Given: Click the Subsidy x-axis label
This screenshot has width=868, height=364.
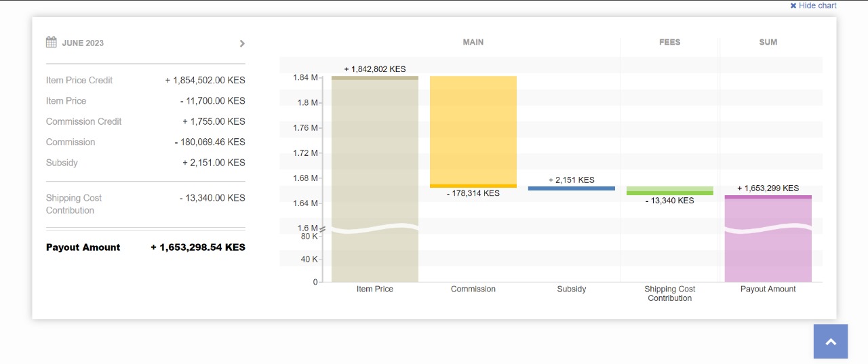Looking at the screenshot, I should pos(572,289).
